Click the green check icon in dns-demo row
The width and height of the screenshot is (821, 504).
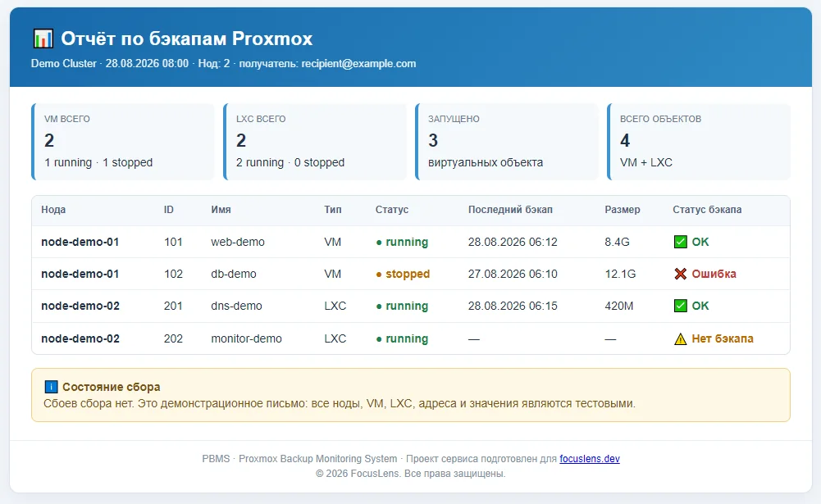pos(680,306)
